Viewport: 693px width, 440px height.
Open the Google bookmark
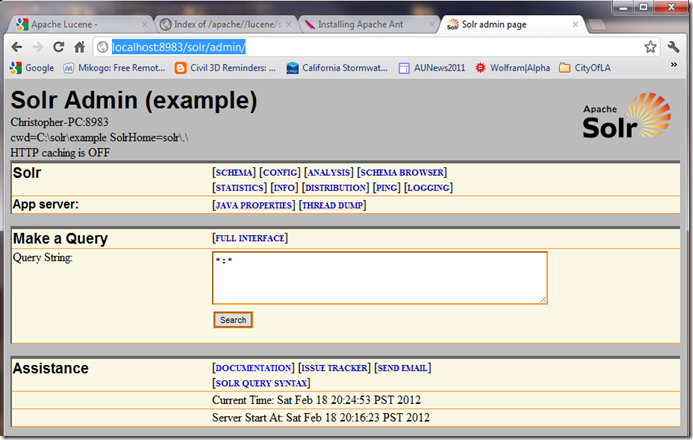click(x=32, y=68)
